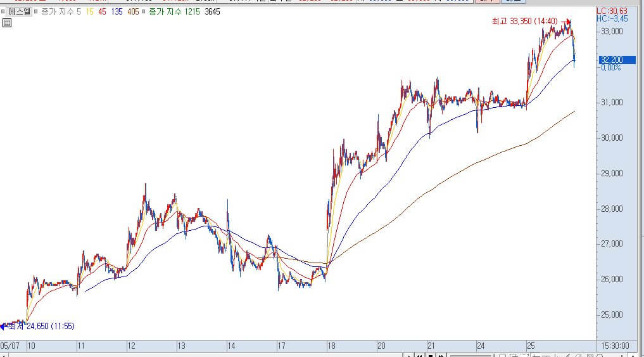The height and width of the screenshot is (357, 644).
Task: Click the date axis label 24
Action: (x=481, y=346)
